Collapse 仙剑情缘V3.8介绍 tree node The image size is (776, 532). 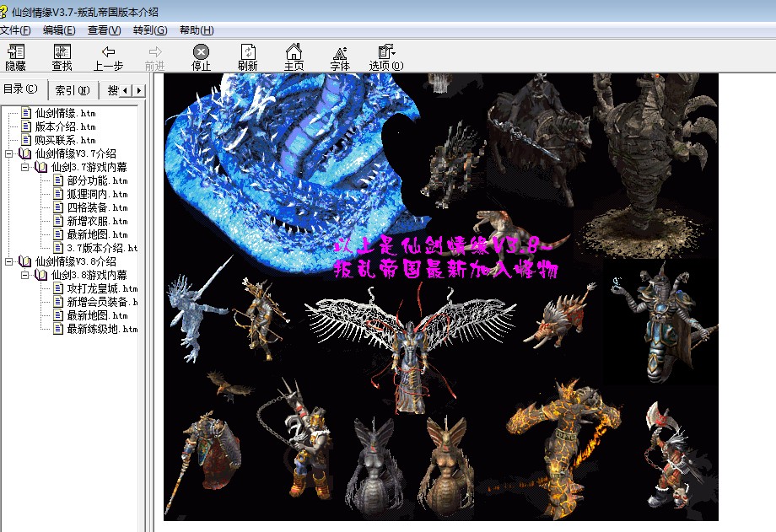click(9, 261)
